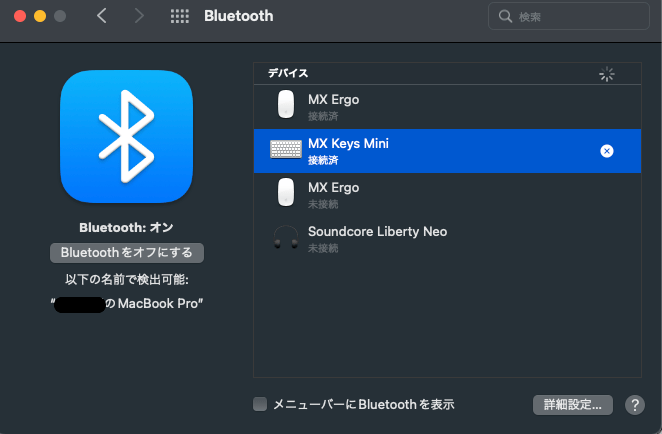Select the Soundcore Liberty Neo row
This screenshot has width=662, height=434.
(x=447, y=239)
